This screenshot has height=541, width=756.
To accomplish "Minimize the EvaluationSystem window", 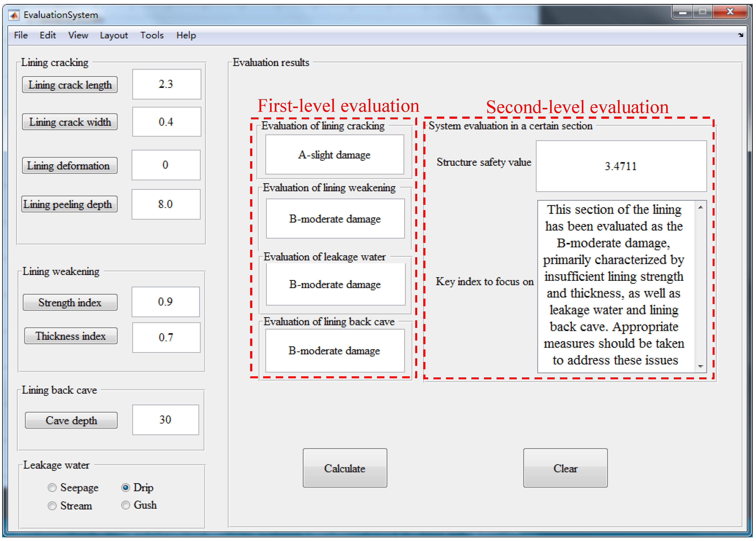I will pyautogui.click(x=683, y=12).
